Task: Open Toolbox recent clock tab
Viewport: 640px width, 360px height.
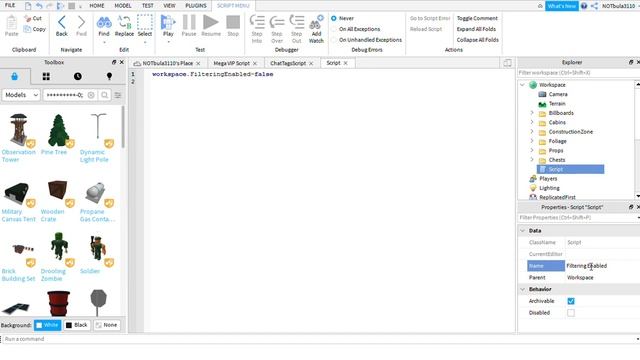Action: pos(78,76)
